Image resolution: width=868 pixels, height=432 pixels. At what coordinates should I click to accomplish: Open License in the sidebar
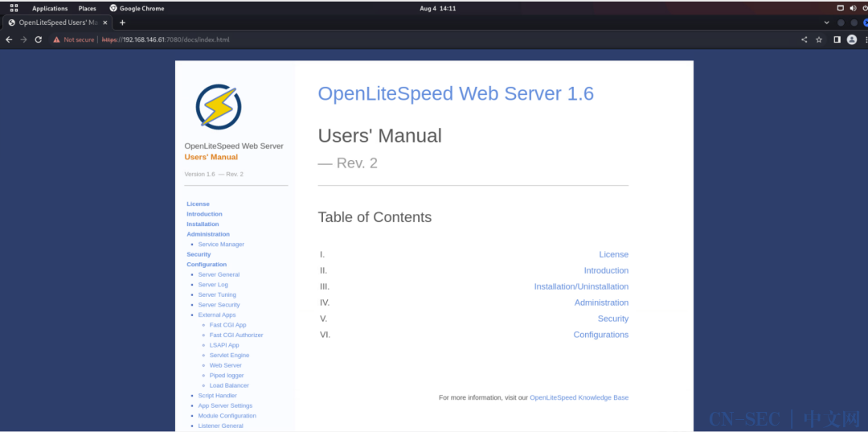click(x=199, y=204)
